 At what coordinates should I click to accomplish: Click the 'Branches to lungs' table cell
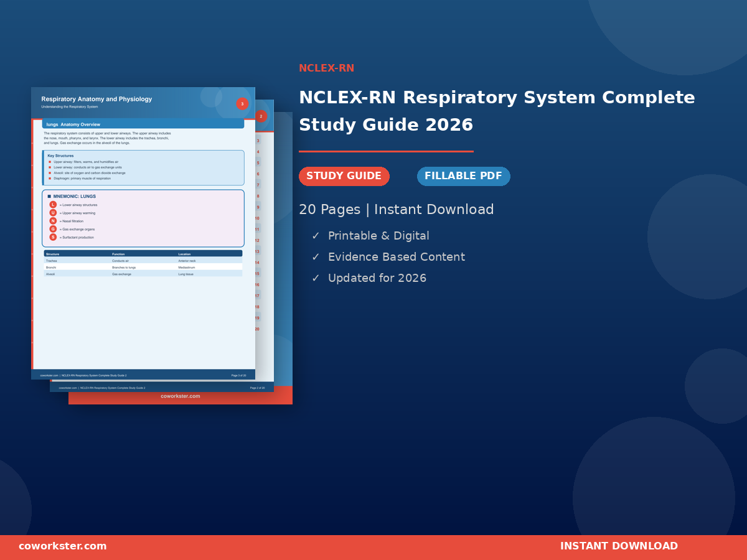(124, 268)
